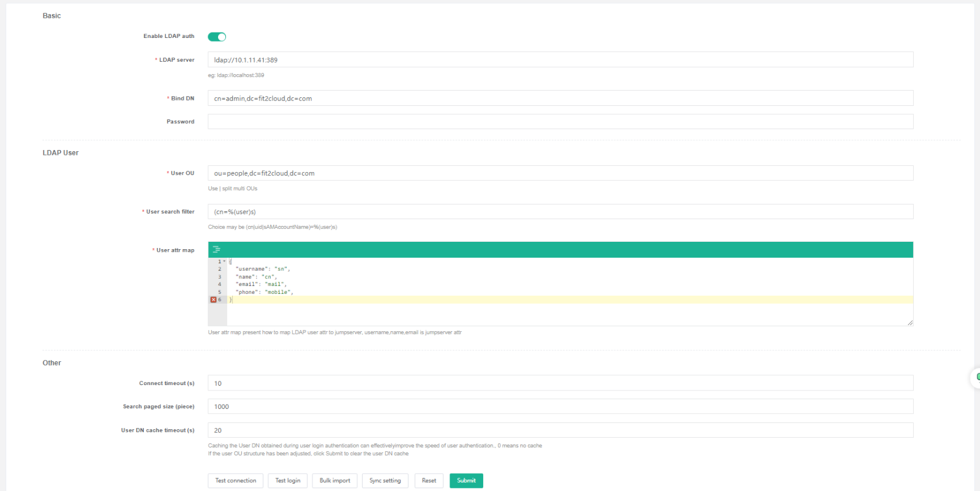980x491 pixels.
Task: Submit the LDAP settings
Action: [x=466, y=481]
